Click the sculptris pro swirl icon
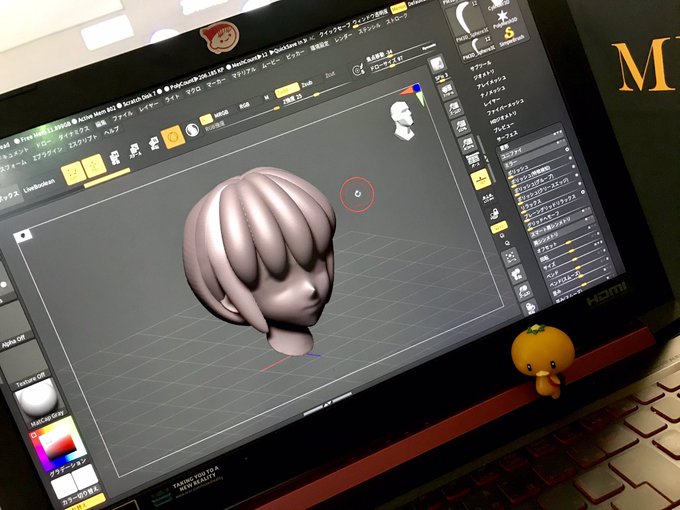The image size is (680, 510). [x=192, y=129]
